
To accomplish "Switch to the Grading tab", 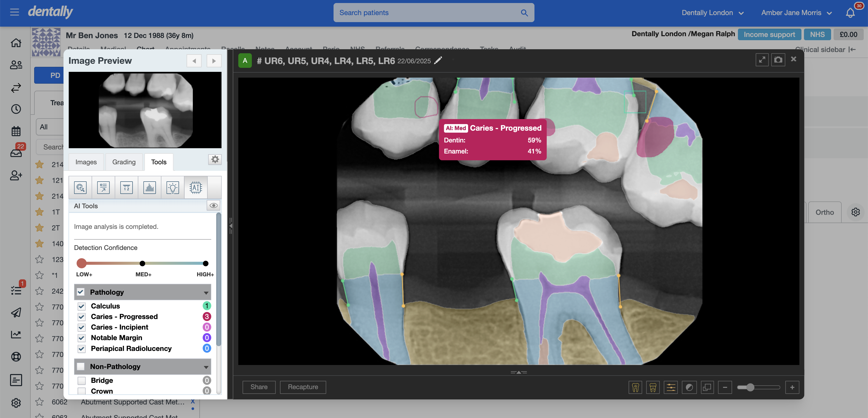I will click(124, 162).
